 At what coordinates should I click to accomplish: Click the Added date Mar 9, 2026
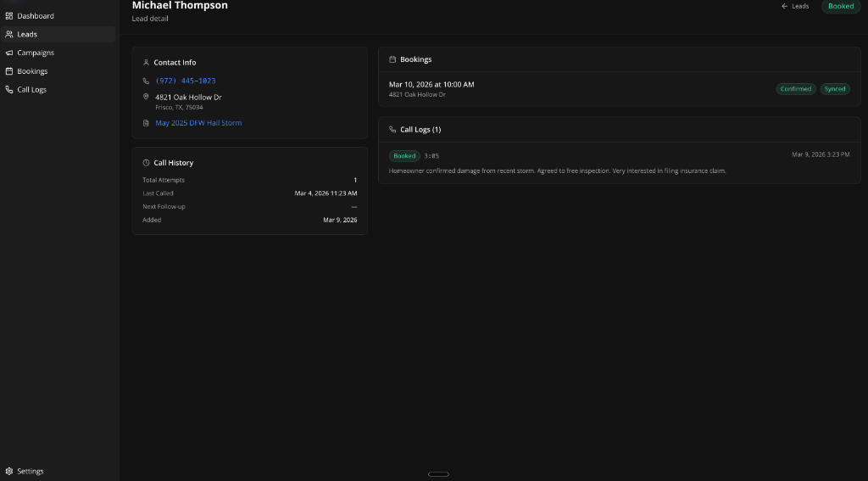(x=340, y=220)
